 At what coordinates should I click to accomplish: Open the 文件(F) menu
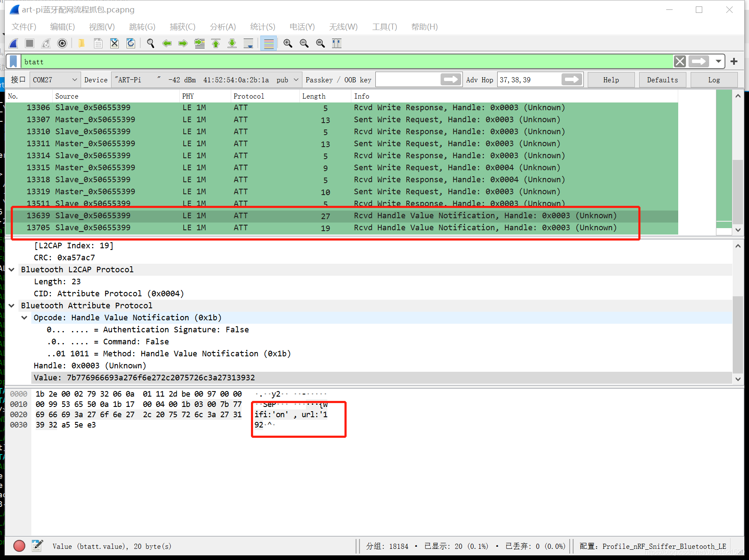pos(24,27)
